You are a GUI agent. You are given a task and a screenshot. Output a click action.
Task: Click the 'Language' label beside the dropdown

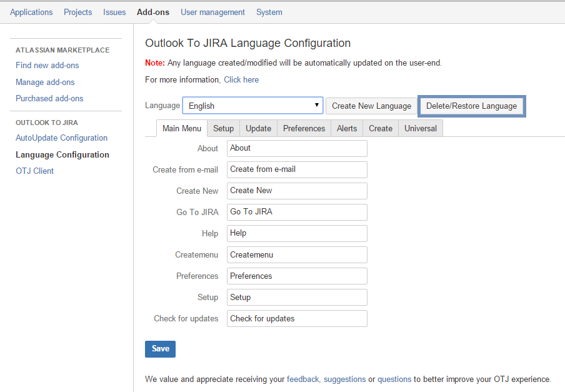point(162,106)
